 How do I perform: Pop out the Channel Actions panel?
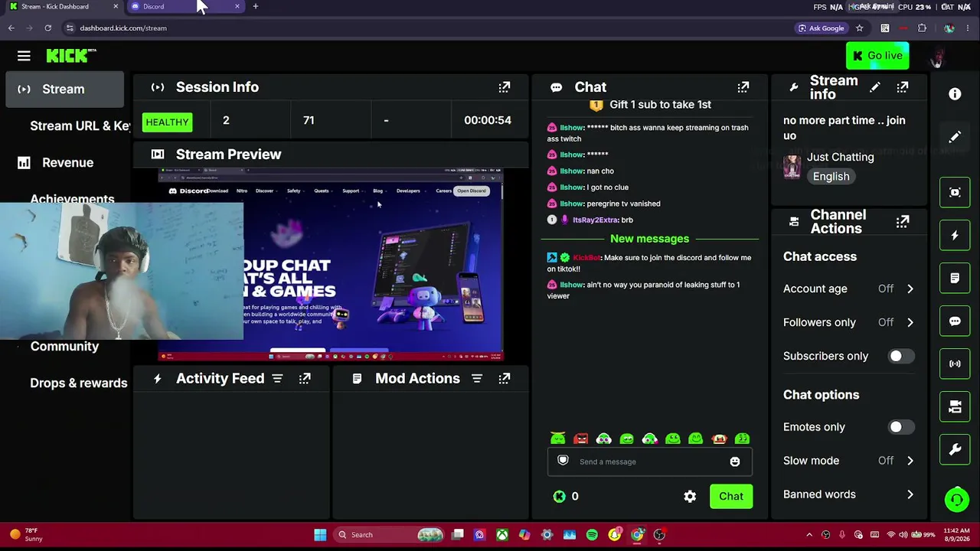click(x=903, y=222)
